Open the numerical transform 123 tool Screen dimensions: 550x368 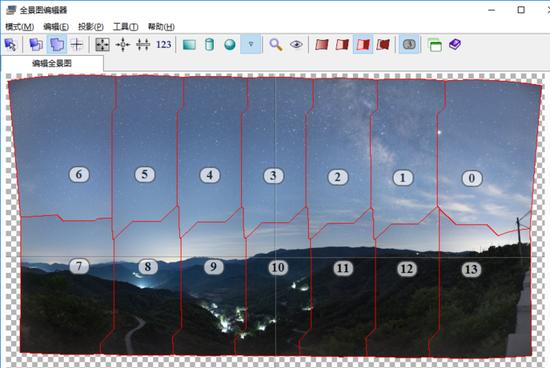(164, 45)
